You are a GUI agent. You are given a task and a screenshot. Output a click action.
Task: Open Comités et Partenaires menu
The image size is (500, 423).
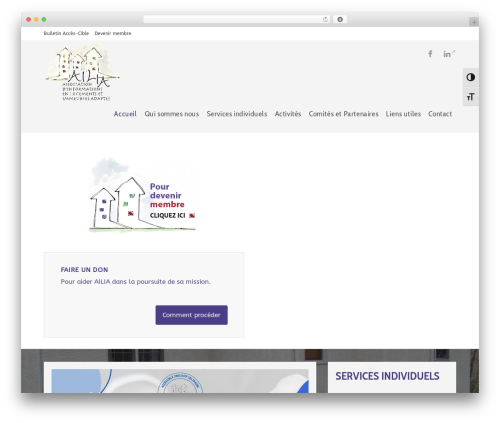coord(343,114)
